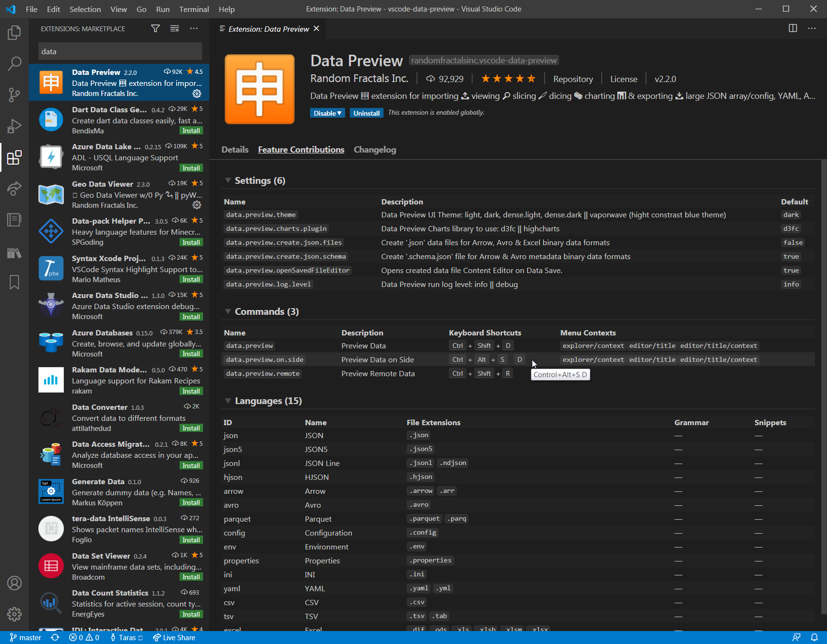This screenshot has height=644, width=827.
Task: Click manage gear for Data Preview extension
Action: tap(197, 94)
